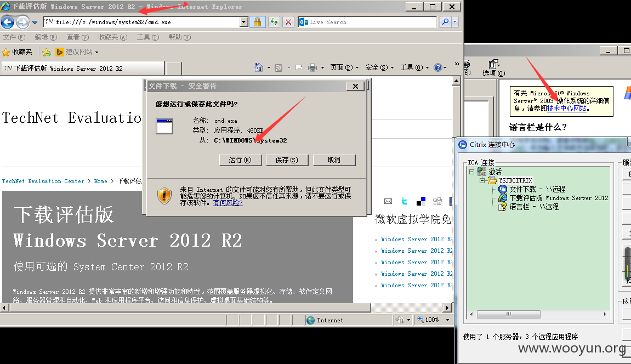Open the 页面(P) command bar menu

pos(344,67)
